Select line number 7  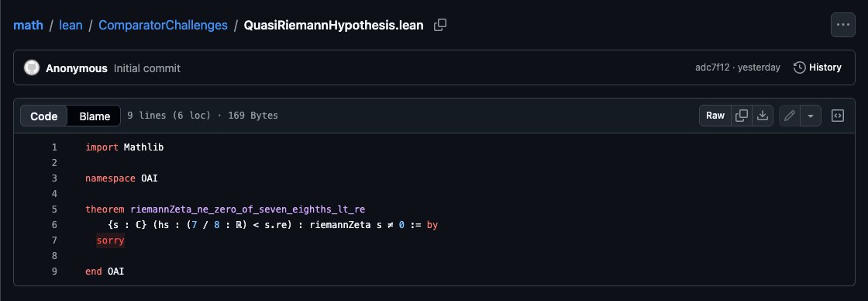54,240
